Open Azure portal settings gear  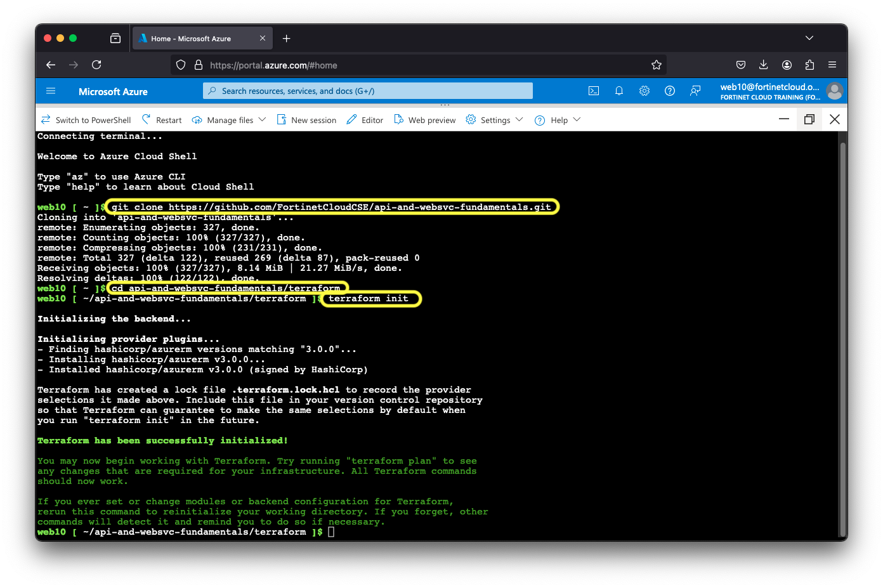click(644, 91)
